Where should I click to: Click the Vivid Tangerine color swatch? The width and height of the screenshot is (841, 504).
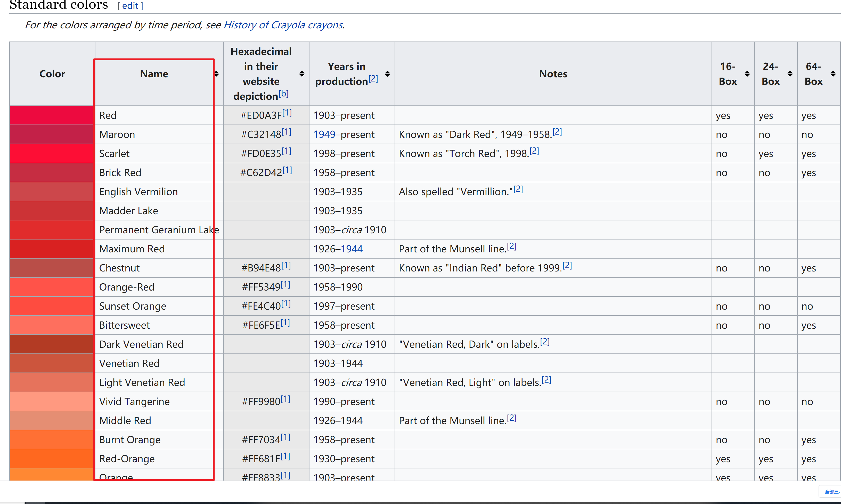pos(52,401)
